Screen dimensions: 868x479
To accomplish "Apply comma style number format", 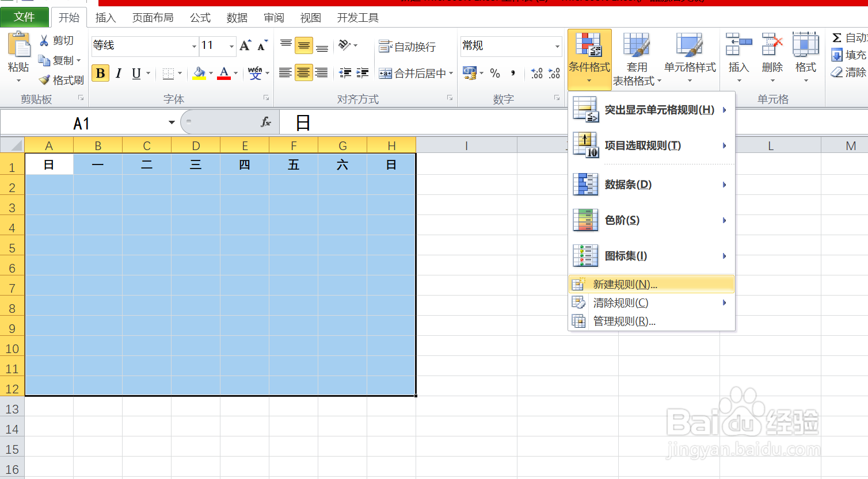I will (x=513, y=73).
